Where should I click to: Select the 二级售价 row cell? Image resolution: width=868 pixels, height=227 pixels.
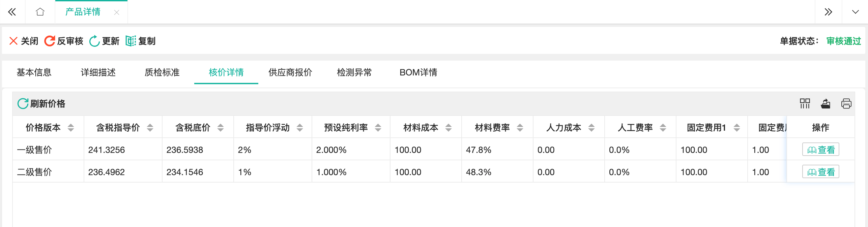(35, 172)
